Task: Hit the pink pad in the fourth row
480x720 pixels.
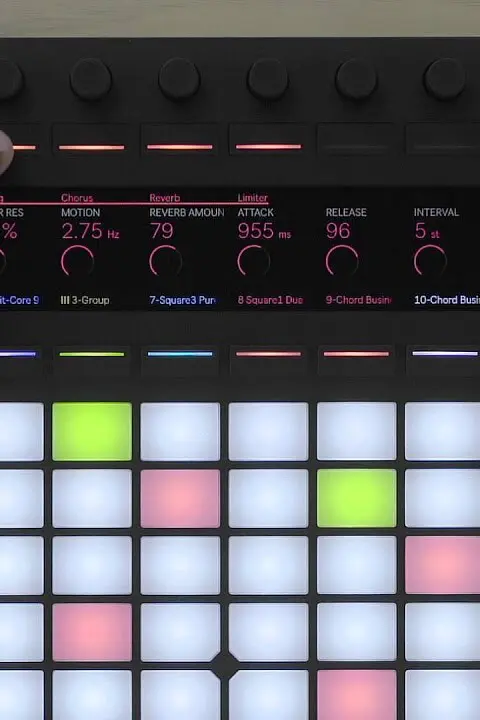Action: tap(92, 632)
